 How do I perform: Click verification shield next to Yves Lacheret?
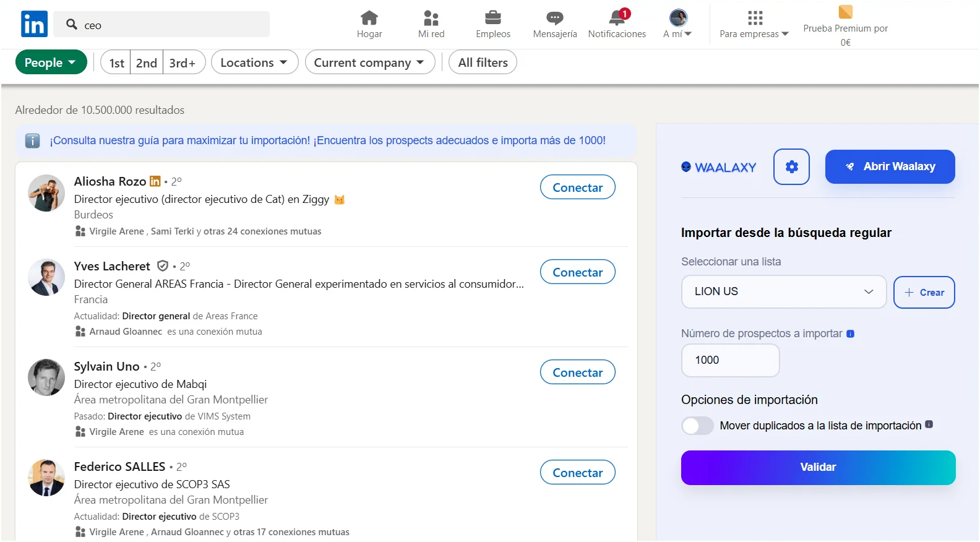coord(163,266)
